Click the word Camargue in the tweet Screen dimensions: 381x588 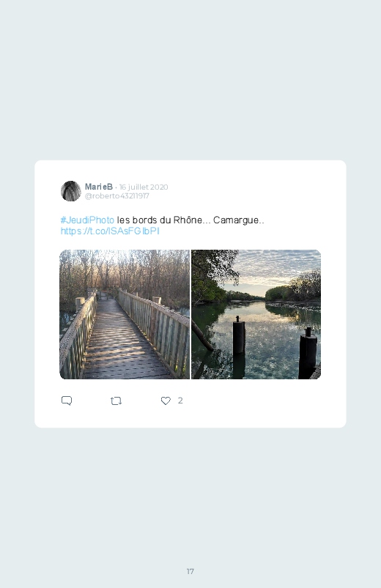tap(236, 220)
